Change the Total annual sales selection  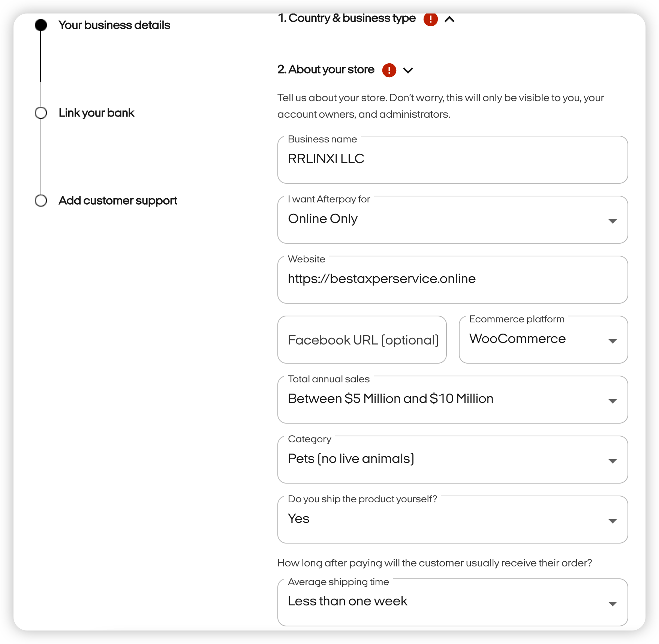pyautogui.click(x=452, y=400)
